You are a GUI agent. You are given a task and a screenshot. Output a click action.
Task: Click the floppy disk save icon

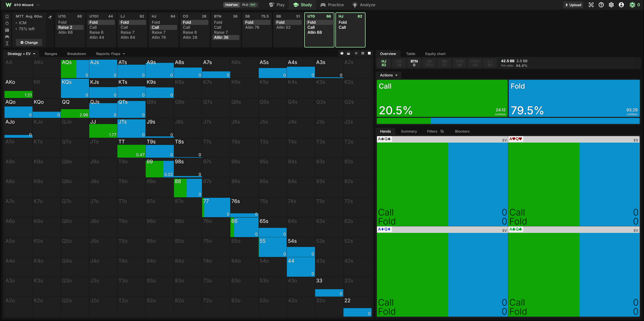7,30
